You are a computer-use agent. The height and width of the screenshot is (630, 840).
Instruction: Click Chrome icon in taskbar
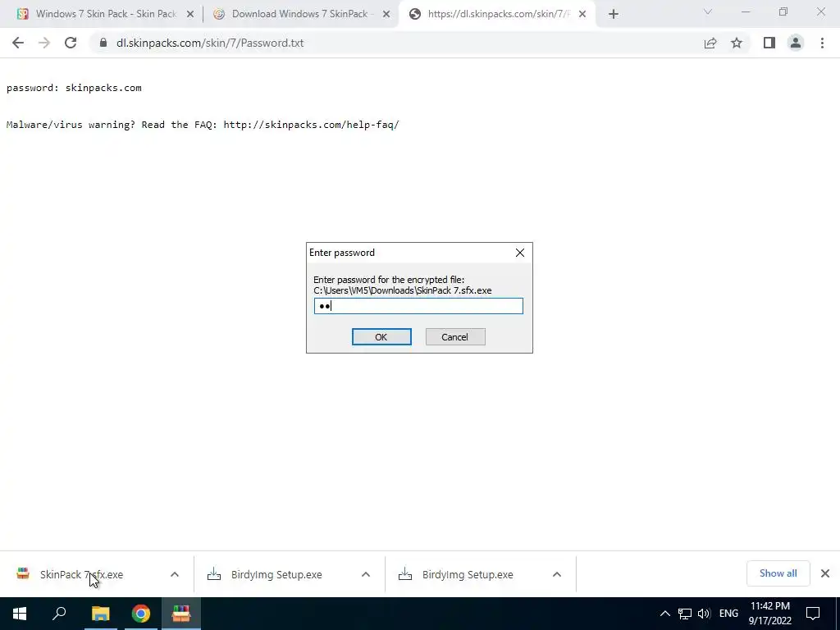[141, 614]
